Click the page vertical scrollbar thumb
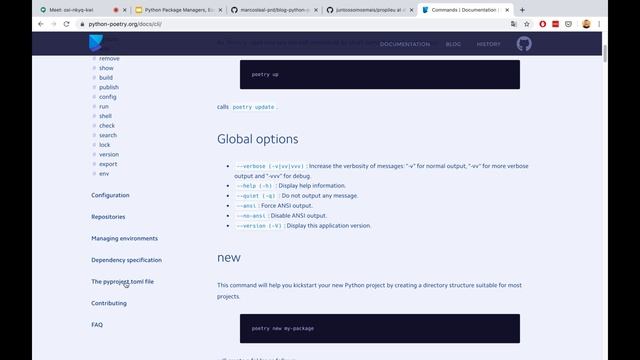 (x=604, y=53)
